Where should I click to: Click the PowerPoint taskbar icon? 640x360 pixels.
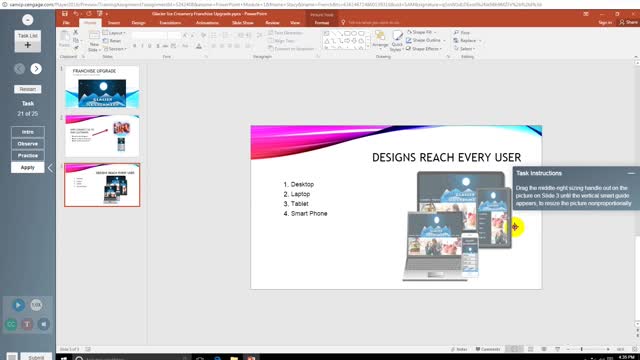click(x=251, y=358)
